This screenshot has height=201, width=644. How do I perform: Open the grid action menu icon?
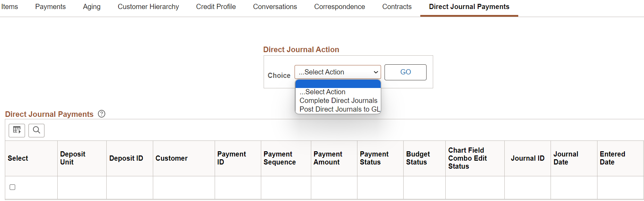tap(17, 130)
